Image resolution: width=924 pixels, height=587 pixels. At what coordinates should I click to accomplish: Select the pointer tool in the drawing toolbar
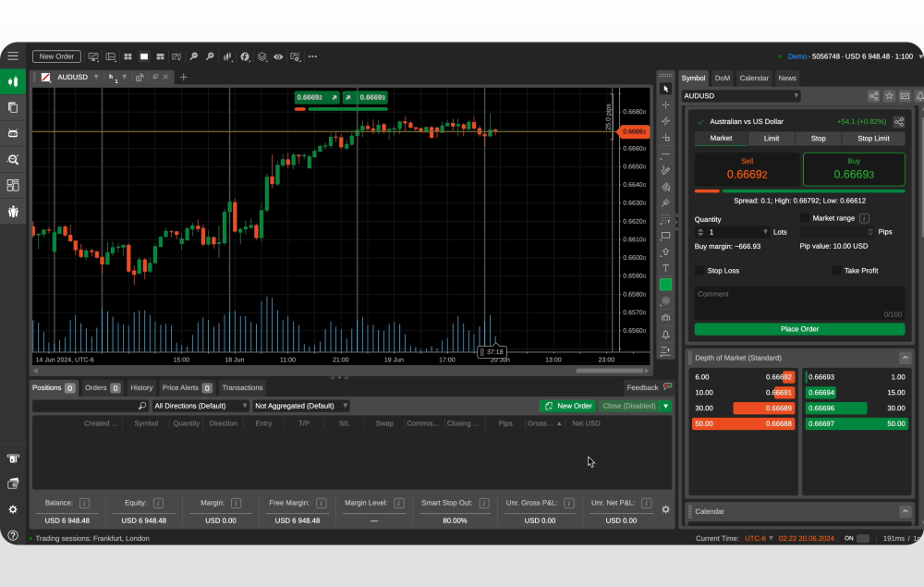(x=665, y=88)
